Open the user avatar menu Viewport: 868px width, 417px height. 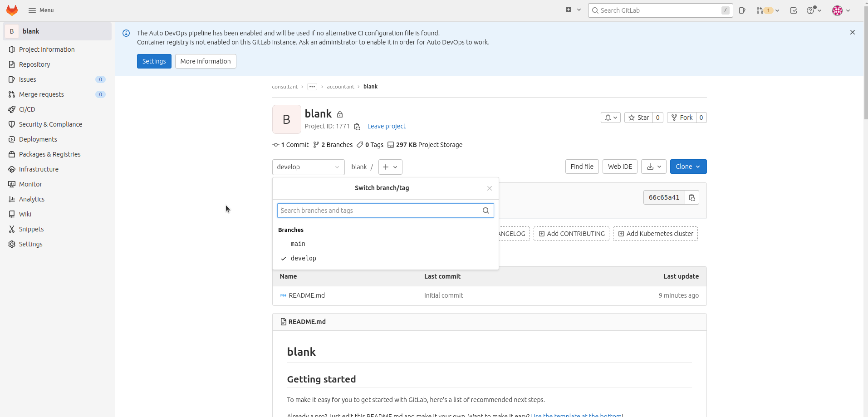pyautogui.click(x=841, y=10)
